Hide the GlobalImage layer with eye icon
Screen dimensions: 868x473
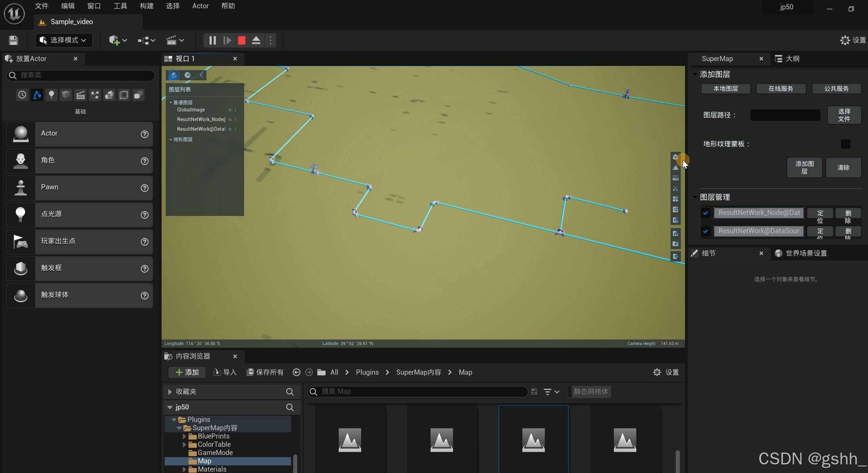pos(230,110)
